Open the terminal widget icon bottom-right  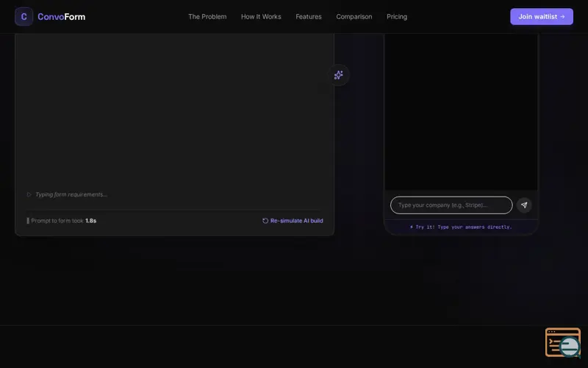point(563,342)
